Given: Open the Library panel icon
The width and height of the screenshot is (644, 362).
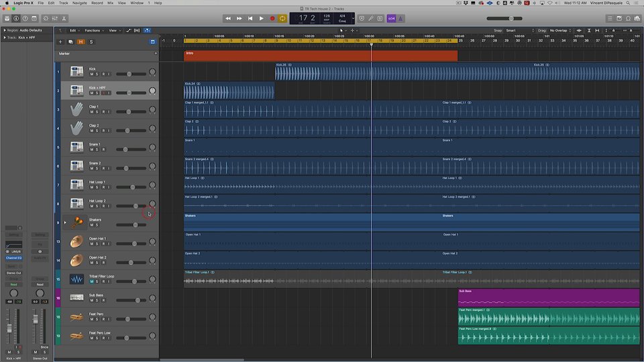Looking at the screenshot, I should point(7,19).
